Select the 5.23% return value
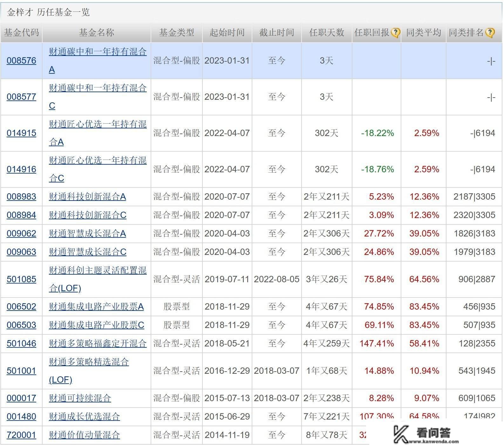 381,196
